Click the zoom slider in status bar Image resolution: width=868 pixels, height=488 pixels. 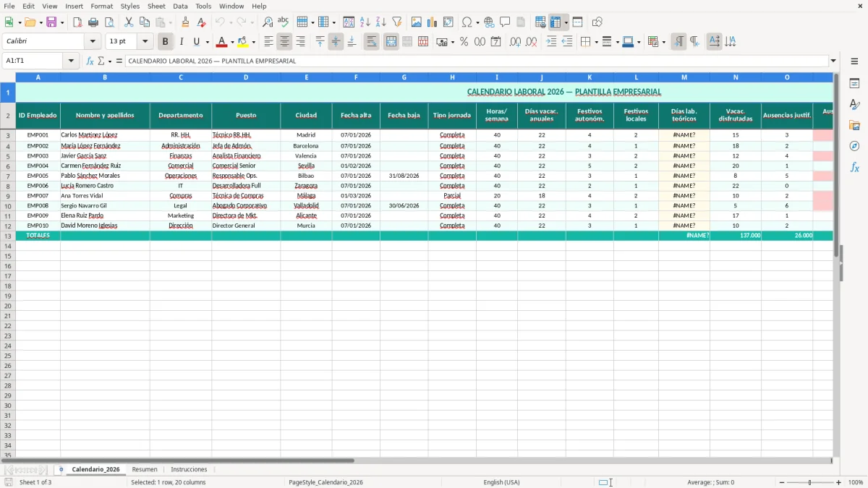point(810,482)
